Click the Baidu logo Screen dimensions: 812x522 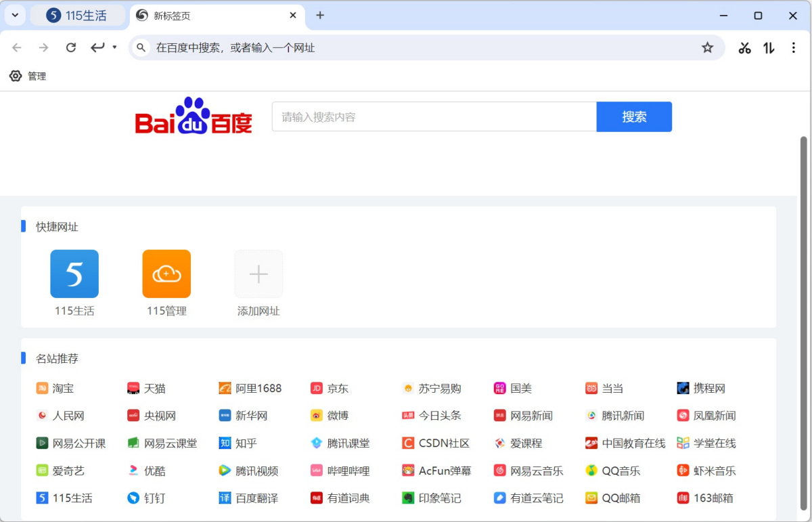[194, 116]
